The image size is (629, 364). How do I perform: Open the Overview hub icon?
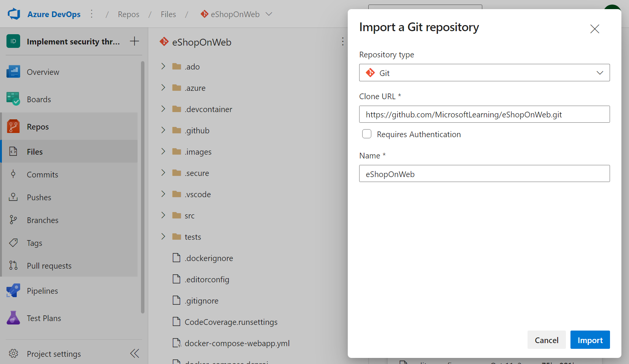click(13, 72)
